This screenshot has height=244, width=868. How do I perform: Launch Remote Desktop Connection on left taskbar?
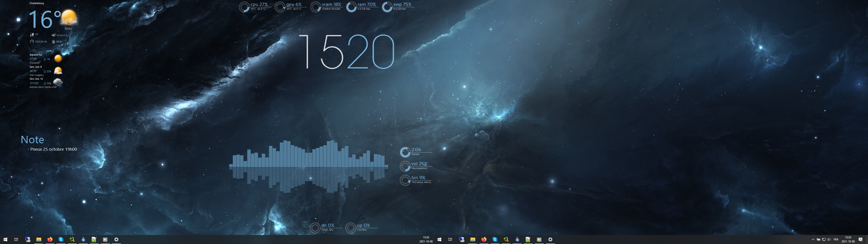point(28,239)
